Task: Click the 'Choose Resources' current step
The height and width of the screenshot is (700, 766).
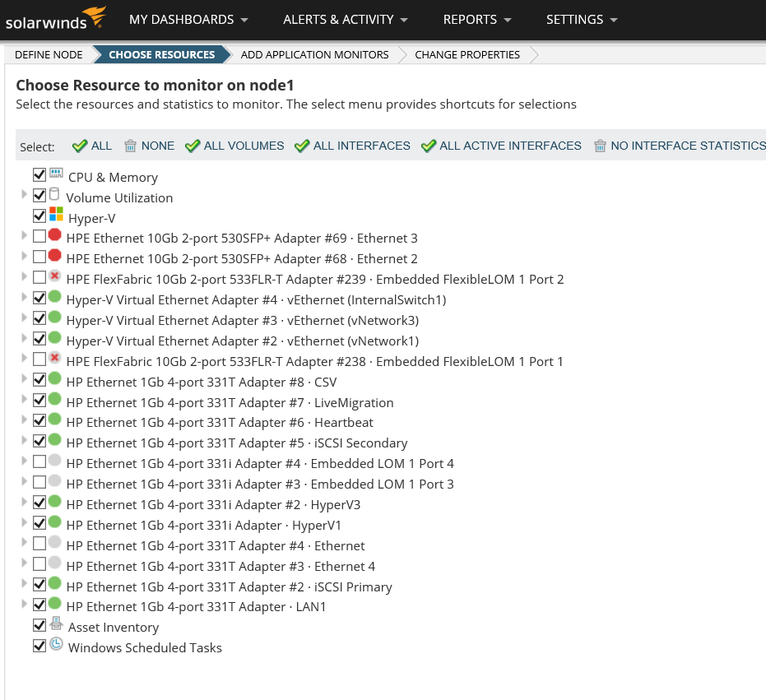Action: pyautogui.click(x=162, y=55)
